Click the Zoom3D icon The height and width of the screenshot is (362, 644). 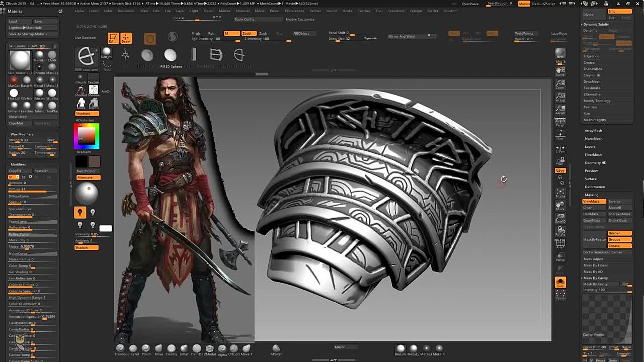point(560,219)
